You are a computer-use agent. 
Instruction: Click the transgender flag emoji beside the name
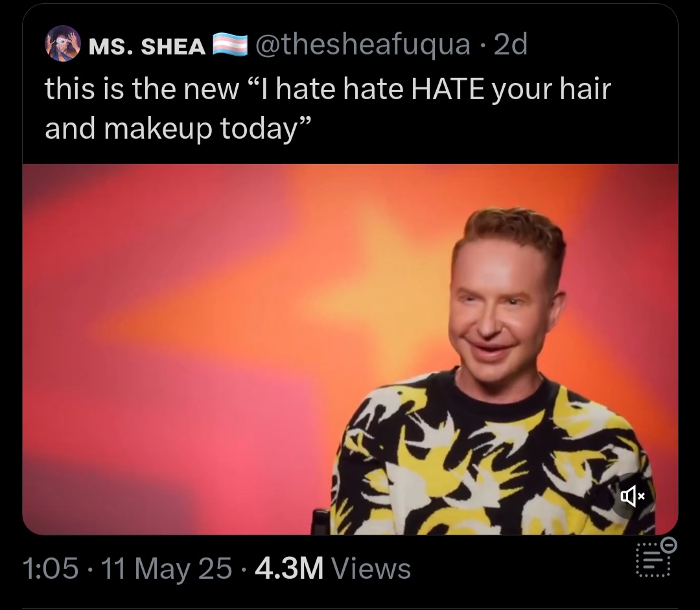pos(230,45)
